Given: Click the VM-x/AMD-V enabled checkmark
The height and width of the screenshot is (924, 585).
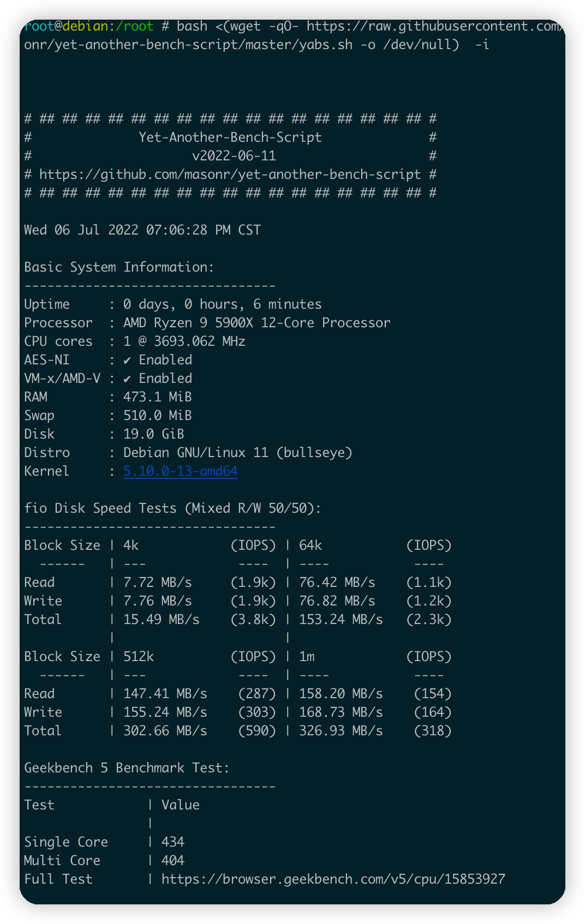Looking at the screenshot, I should (127, 379).
